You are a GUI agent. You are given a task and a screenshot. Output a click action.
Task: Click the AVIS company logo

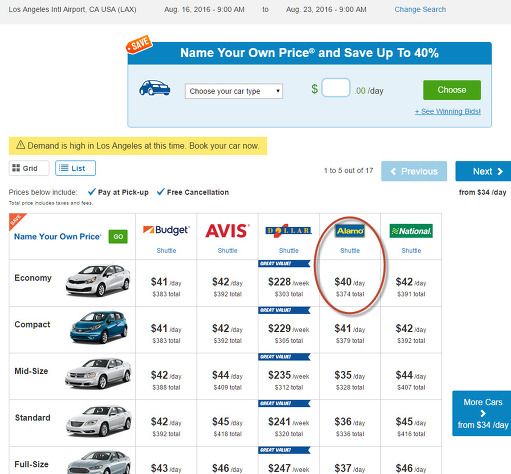(227, 231)
